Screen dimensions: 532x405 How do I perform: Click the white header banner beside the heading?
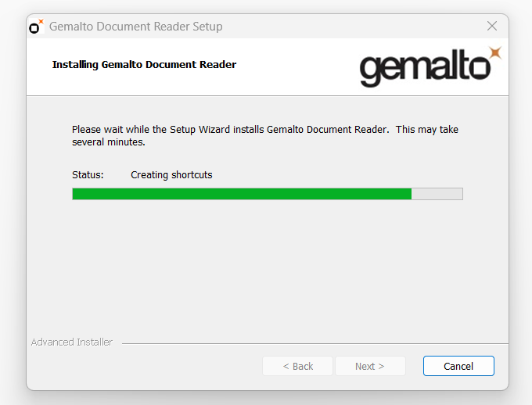click(x=295, y=66)
